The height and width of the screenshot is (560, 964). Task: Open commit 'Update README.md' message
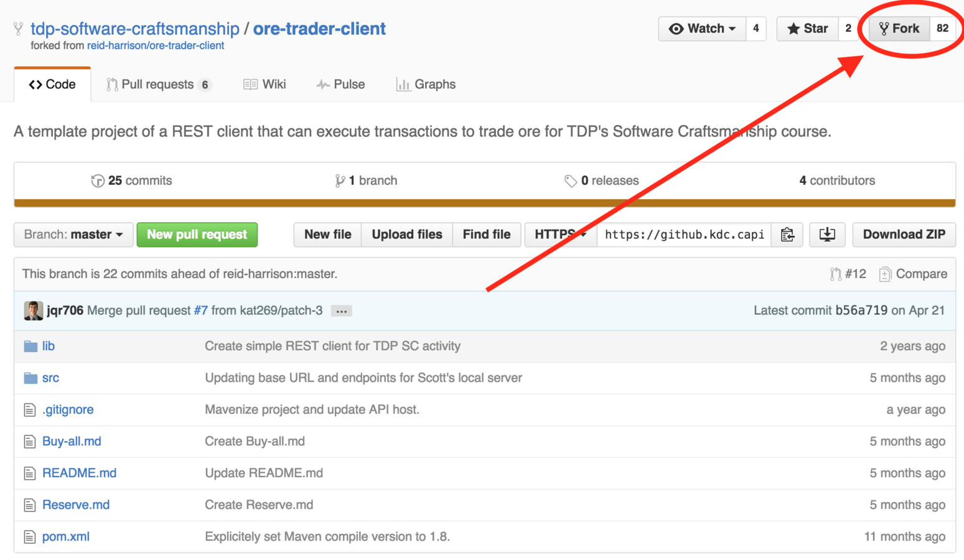click(x=264, y=473)
